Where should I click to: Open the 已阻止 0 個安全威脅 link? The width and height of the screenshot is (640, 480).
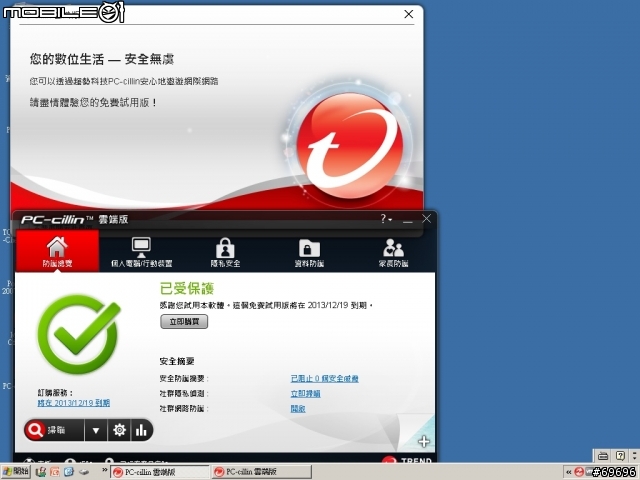point(324,379)
